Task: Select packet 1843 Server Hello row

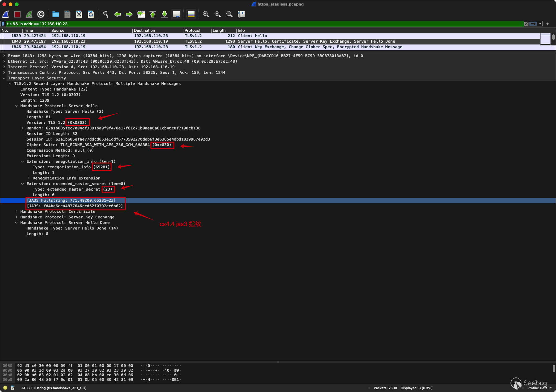Action: pyautogui.click(x=270, y=41)
